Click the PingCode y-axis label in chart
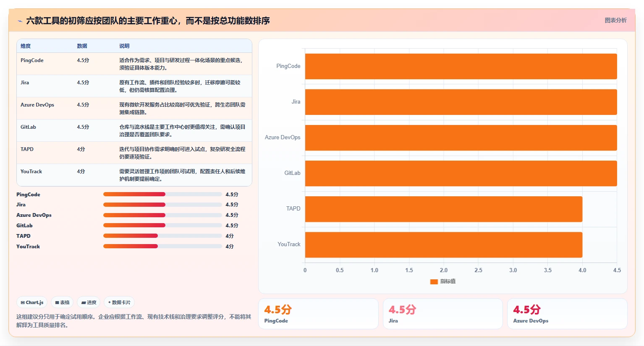This screenshot has height=346, width=644. click(x=288, y=66)
